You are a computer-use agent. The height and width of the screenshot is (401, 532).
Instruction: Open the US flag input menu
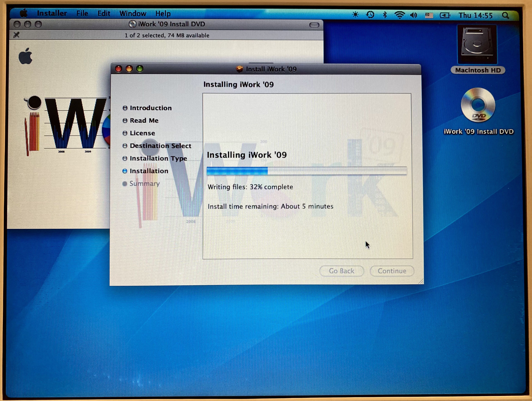(429, 15)
